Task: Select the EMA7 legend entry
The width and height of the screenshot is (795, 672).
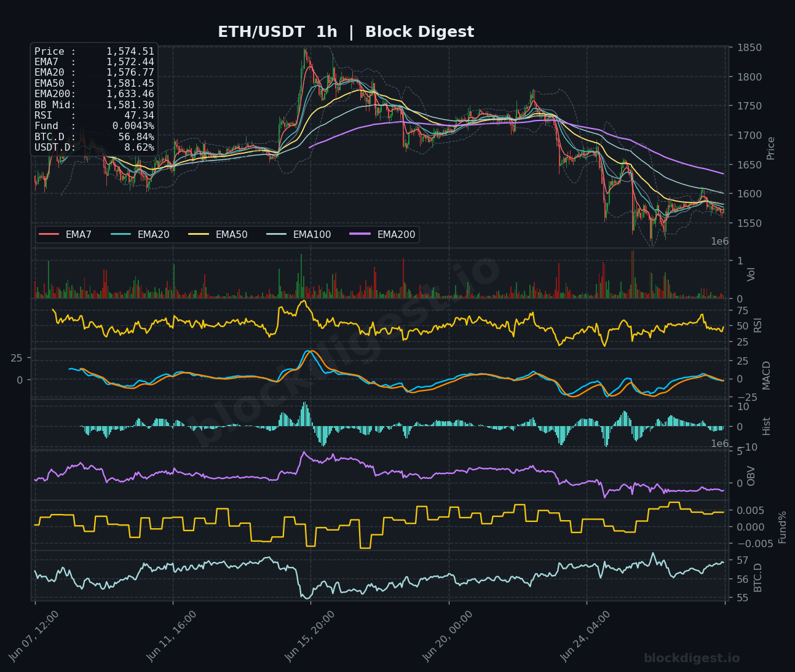Action: click(x=65, y=234)
